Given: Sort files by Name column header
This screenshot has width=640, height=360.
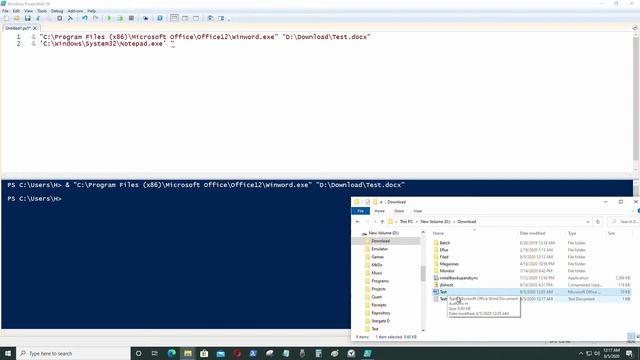Looking at the screenshot, I should point(438,233).
